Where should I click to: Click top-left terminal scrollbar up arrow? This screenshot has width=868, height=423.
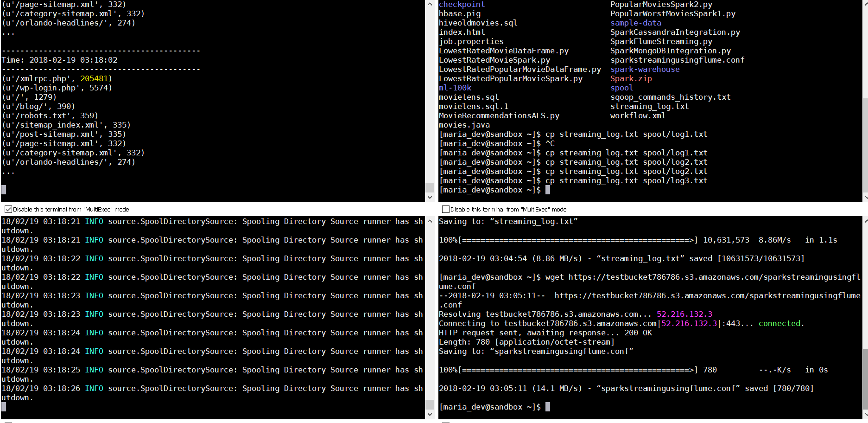point(430,4)
